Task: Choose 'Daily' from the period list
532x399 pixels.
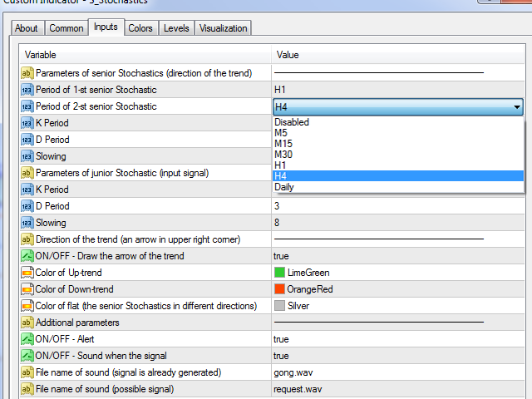Action: [398, 186]
